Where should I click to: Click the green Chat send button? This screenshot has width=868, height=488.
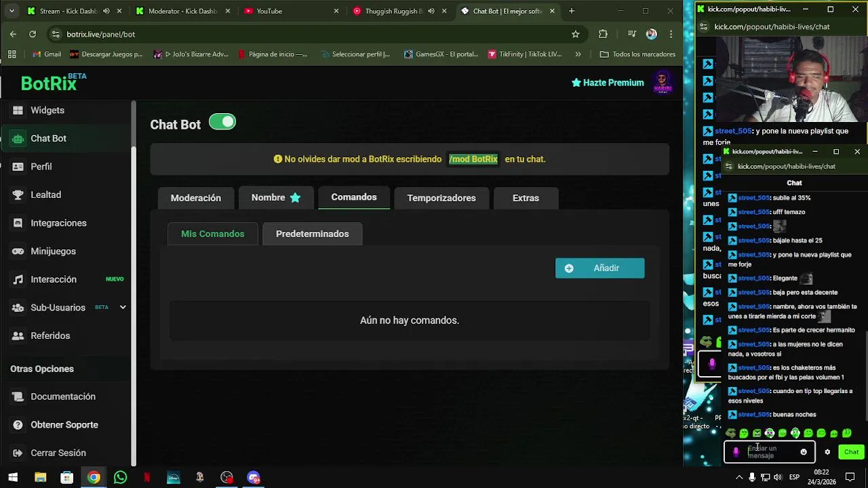[851, 452]
